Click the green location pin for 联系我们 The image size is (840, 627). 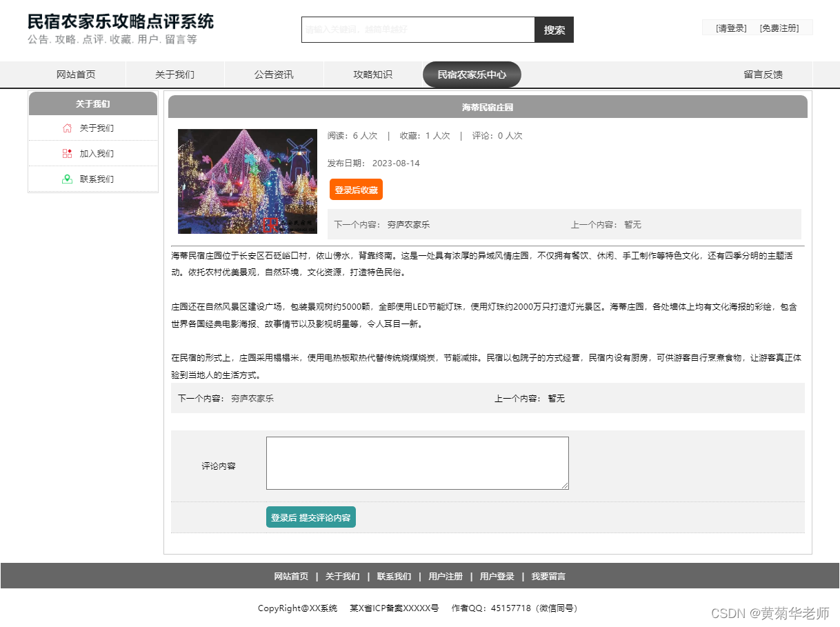pyautogui.click(x=67, y=179)
